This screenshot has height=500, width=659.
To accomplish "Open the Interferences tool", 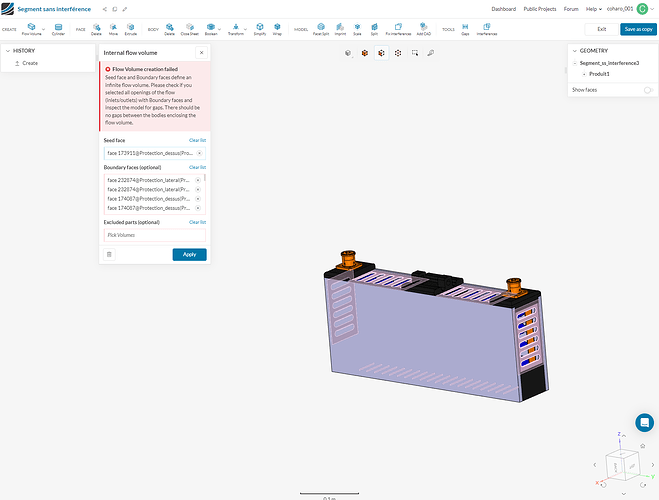I will (486, 29).
